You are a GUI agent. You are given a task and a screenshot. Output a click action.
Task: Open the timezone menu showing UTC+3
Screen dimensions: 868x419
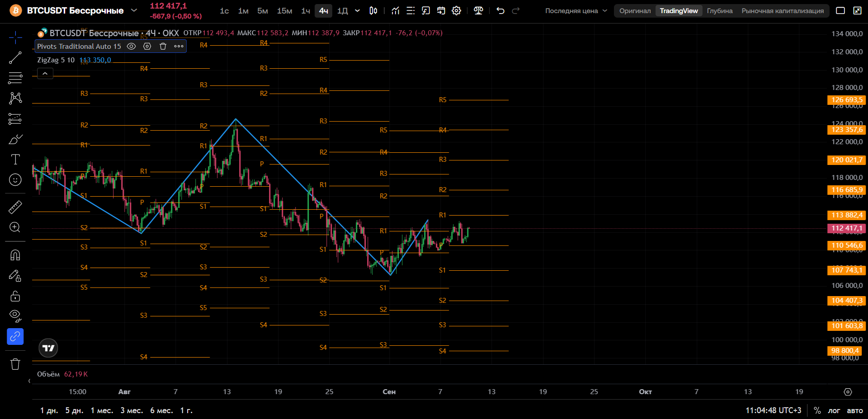[x=773, y=410]
